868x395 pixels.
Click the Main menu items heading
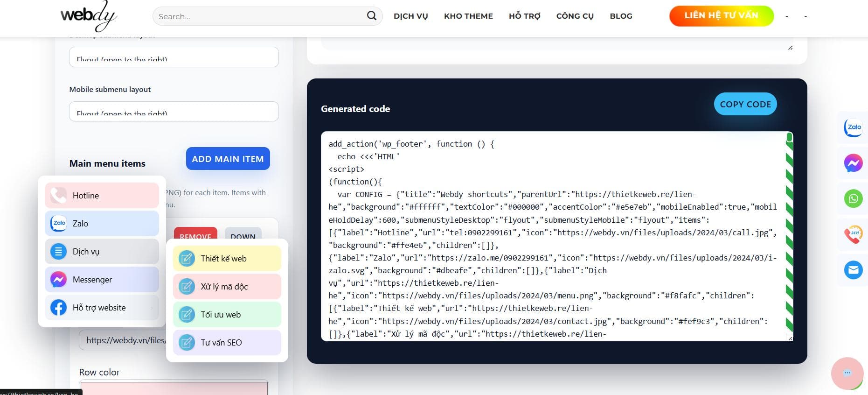(x=107, y=163)
